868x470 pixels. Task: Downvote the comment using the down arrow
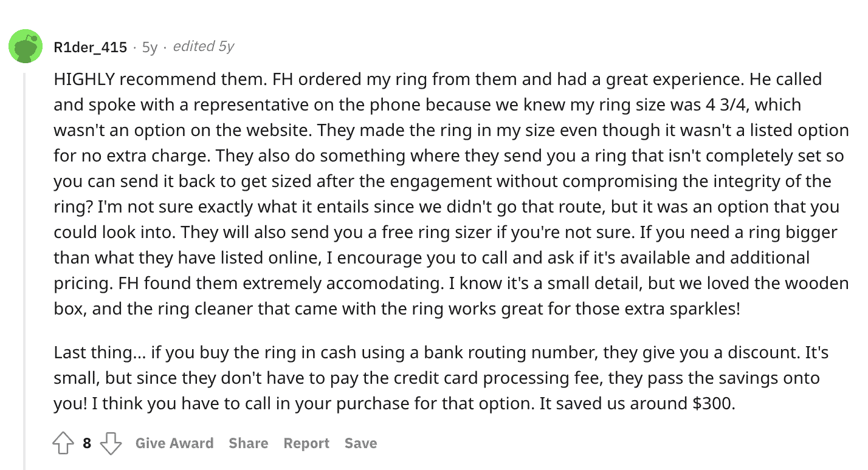point(111,443)
